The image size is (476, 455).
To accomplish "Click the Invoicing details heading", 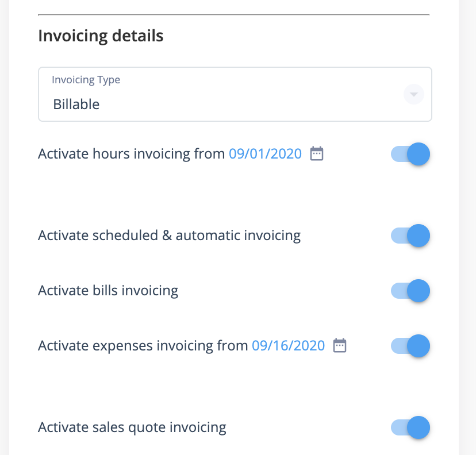I will (x=101, y=36).
